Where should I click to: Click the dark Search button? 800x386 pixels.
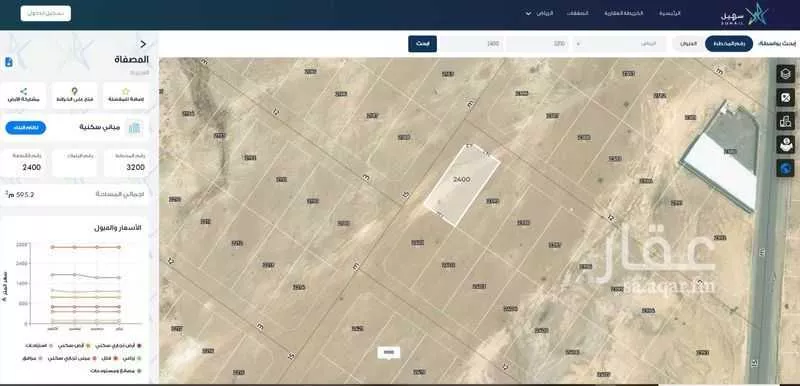coord(422,44)
